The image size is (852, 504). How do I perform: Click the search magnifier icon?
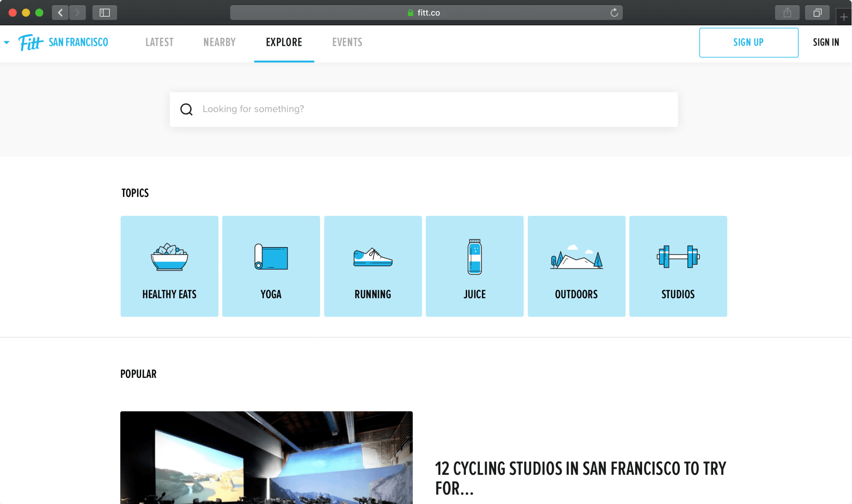click(186, 109)
